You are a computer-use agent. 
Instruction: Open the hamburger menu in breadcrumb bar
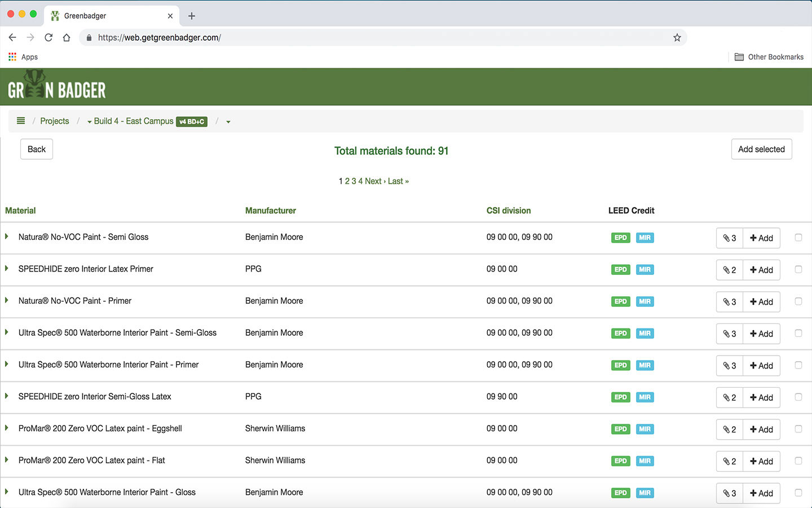pos(21,121)
